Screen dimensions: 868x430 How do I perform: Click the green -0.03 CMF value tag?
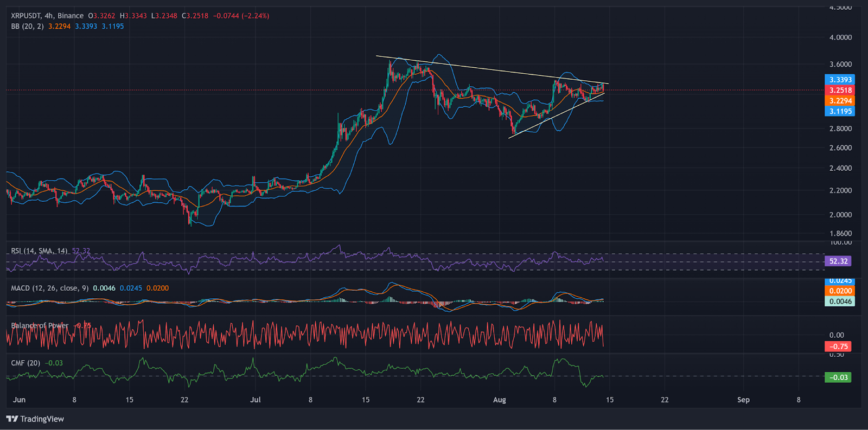pyautogui.click(x=838, y=377)
